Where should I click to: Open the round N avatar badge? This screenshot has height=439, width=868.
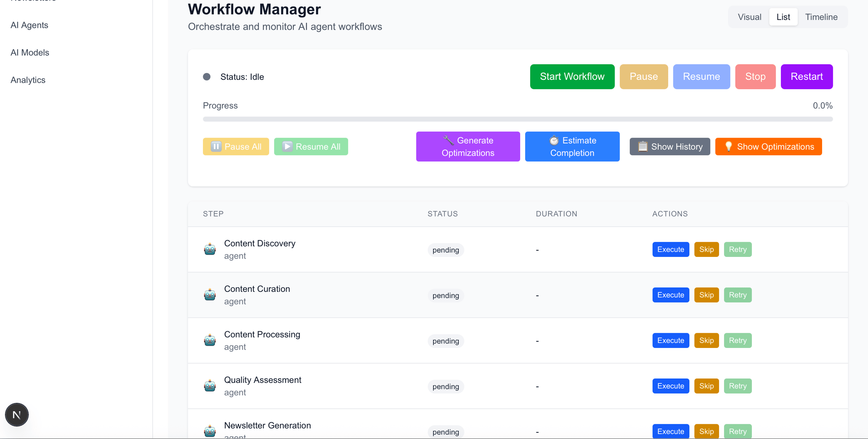17,414
